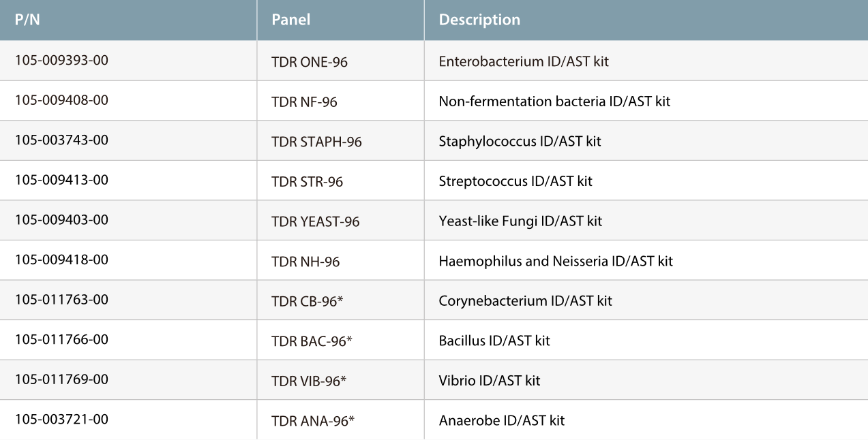Click Anaerobe ID/AST kit description
868x440 pixels.
coord(502,421)
